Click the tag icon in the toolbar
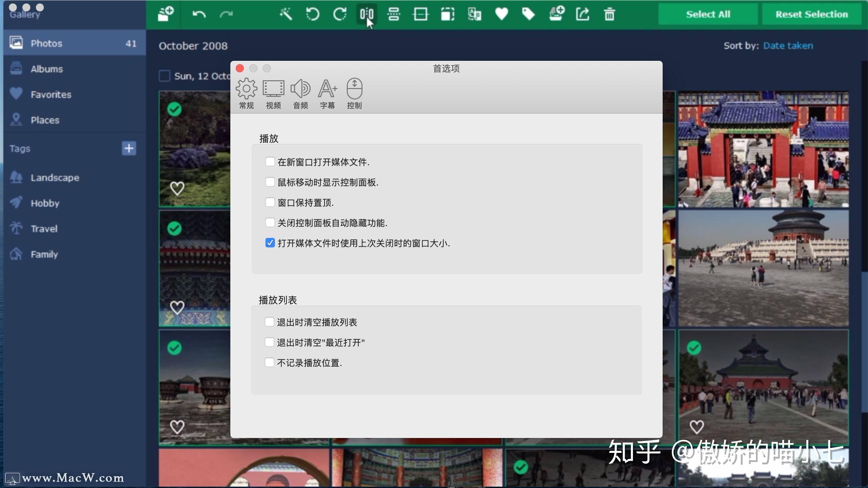868x488 pixels. tap(528, 14)
